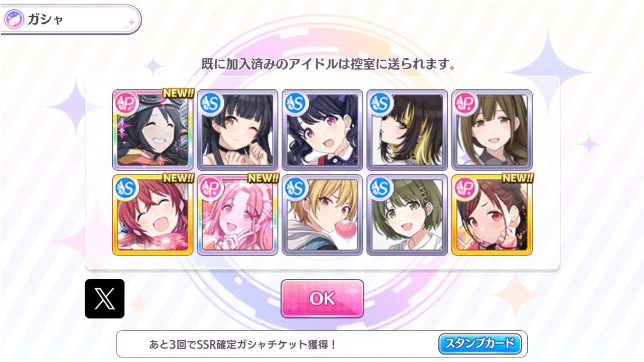The image size is (644, 362).
Task: Click the P badge on brown-haired top-right card
Action: [465, 103]
